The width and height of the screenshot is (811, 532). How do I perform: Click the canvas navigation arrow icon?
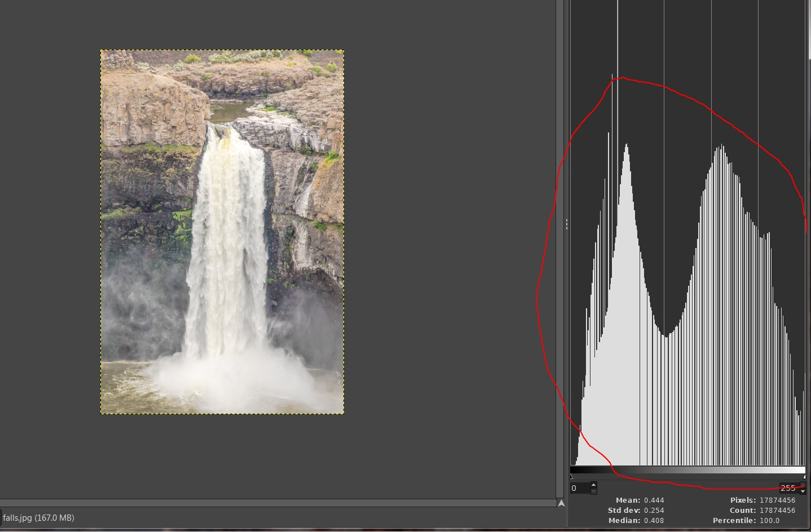[561, 503]
